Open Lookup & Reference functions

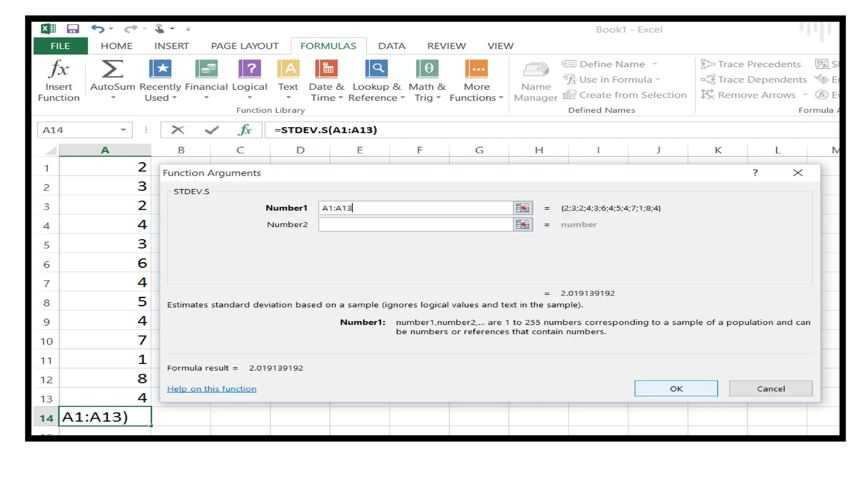click(x=376, y=69)
